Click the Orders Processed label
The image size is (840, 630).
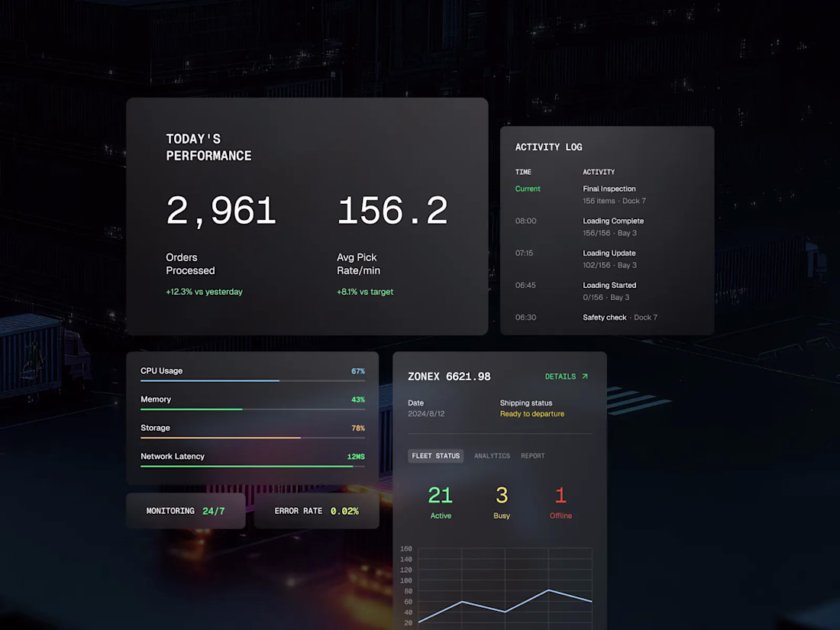click(x=190, y=264)
